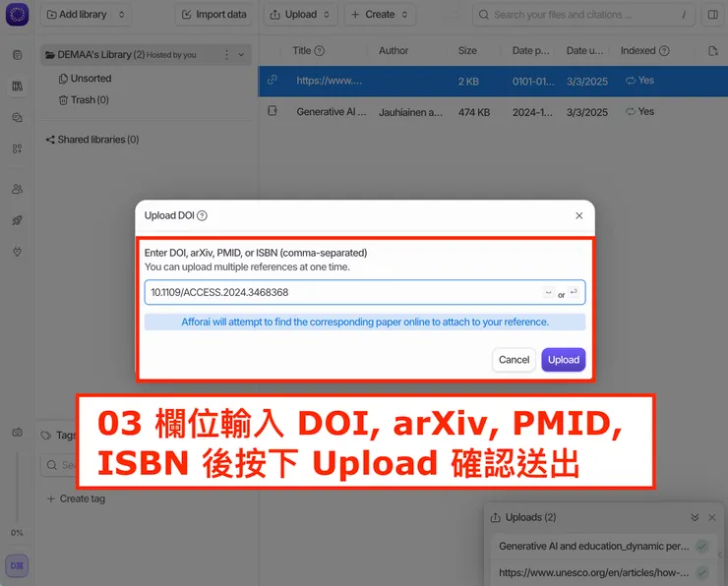
Task: Close the Upload DOI dialog
Action: point(579,215)
